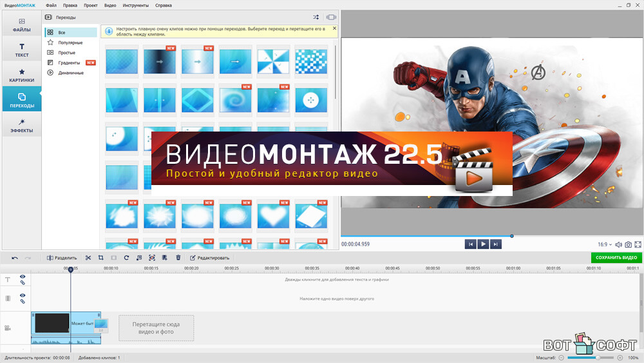Adjust the Масштаб zoom slider handle

pos(598,358)
